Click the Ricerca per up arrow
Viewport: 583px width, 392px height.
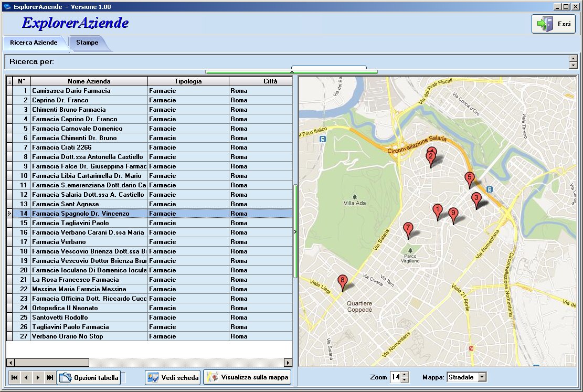(573, 59)
